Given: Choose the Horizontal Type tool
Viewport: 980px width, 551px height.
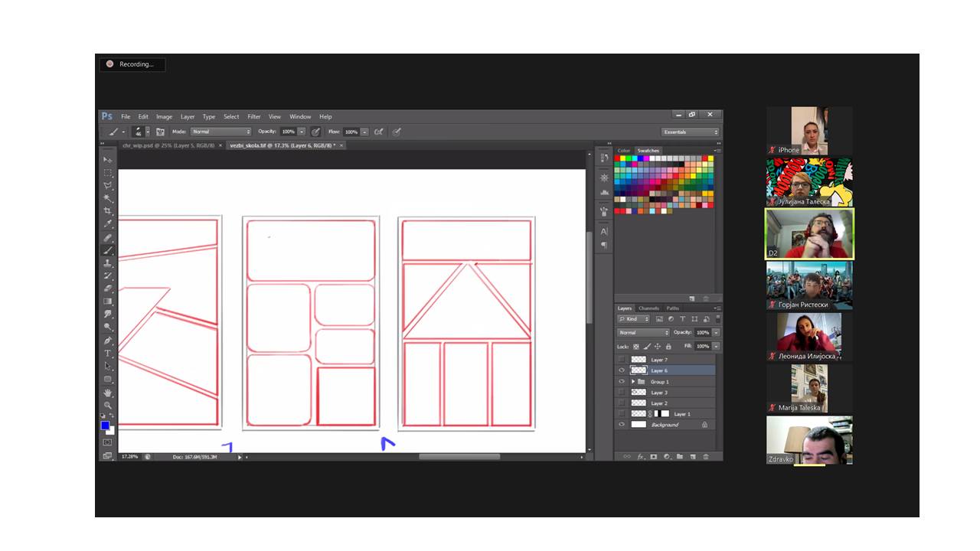Looking at the screenshot, I should tap(108, 354).
